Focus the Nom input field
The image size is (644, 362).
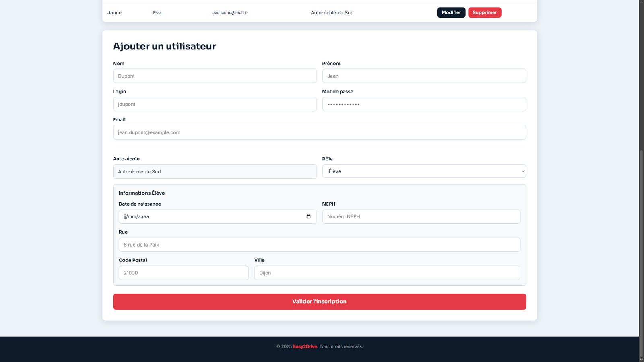[x=215, y=76]
